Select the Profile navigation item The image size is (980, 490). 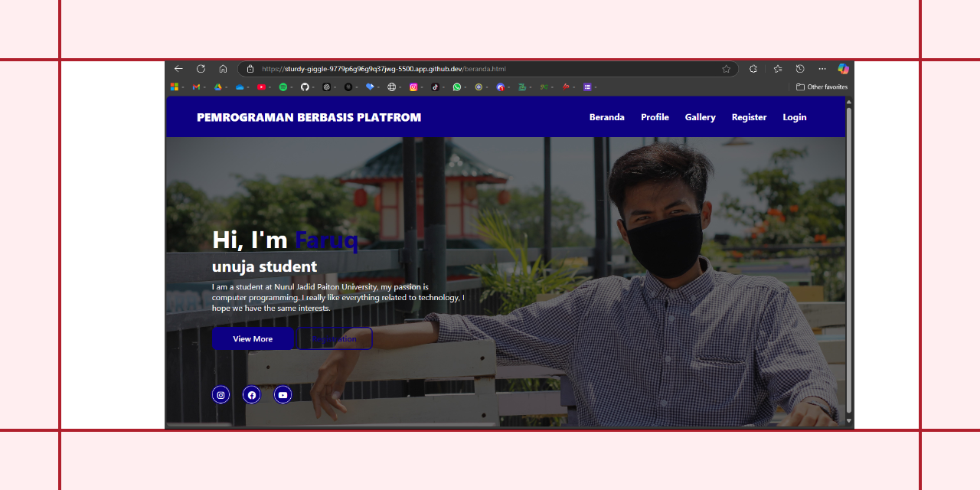[x=655, y=116]
